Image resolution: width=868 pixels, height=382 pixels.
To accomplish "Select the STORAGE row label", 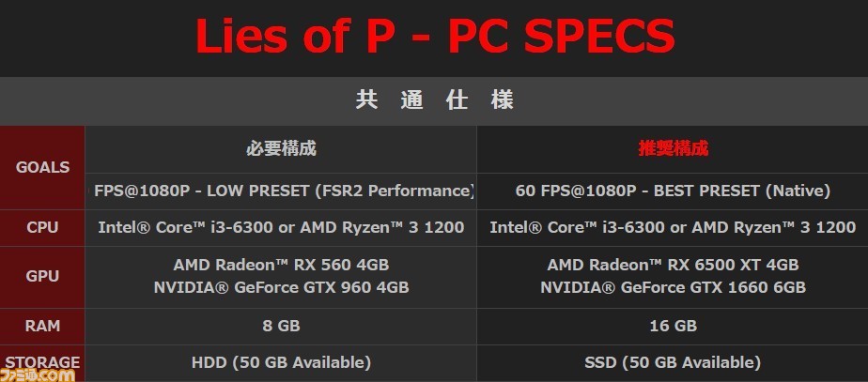I will coord(42,362).
